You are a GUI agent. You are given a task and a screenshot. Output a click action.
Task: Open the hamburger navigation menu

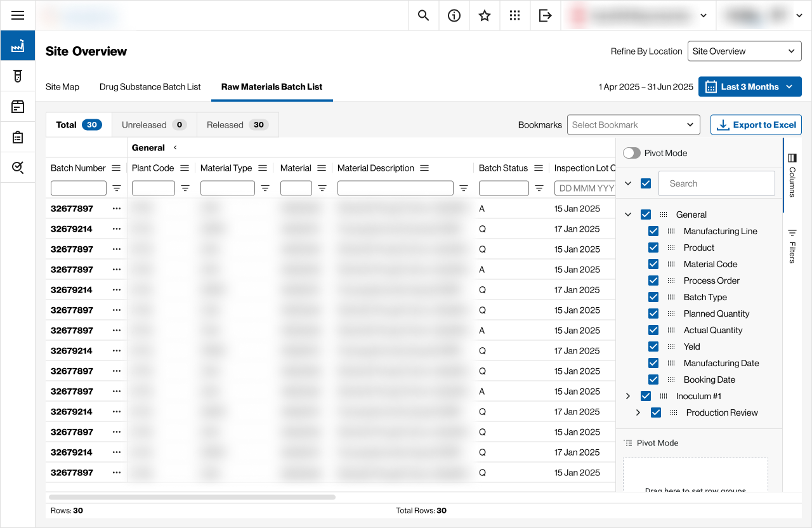click(x=18, y=15)
